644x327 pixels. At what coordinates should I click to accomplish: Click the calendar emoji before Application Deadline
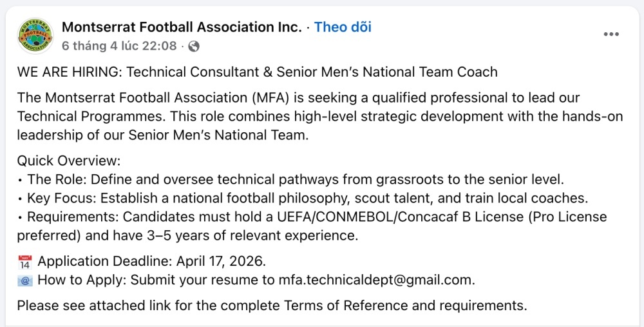coord(25,263)
